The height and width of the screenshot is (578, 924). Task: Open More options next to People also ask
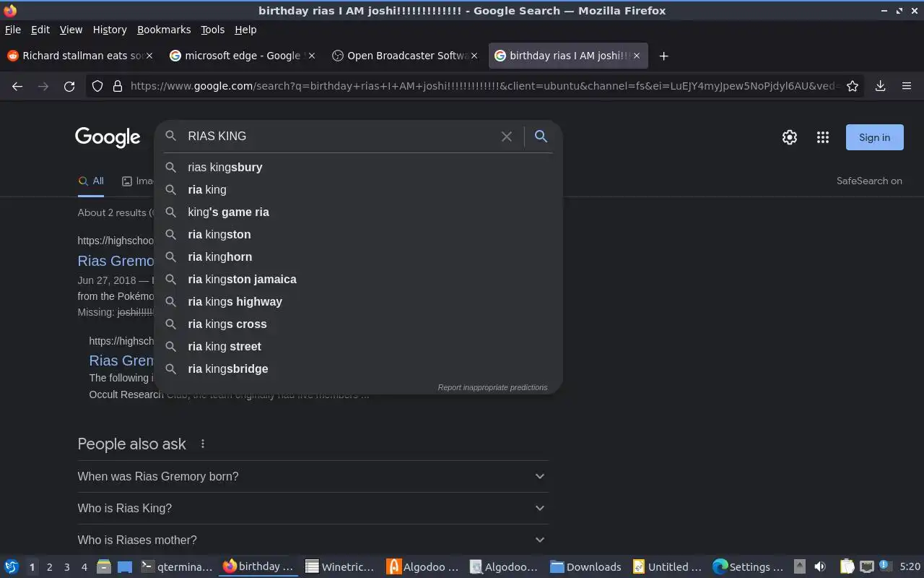point(203,444)
